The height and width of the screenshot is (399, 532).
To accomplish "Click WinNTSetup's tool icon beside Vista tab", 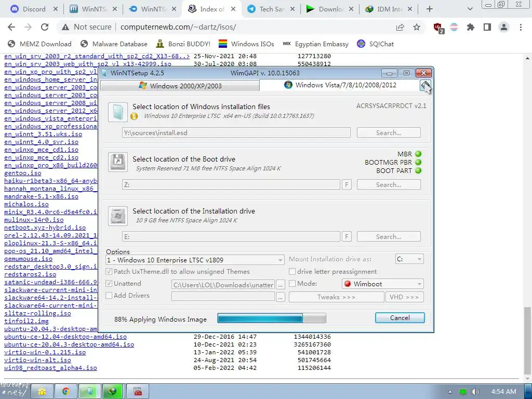I will coord(425,85).
